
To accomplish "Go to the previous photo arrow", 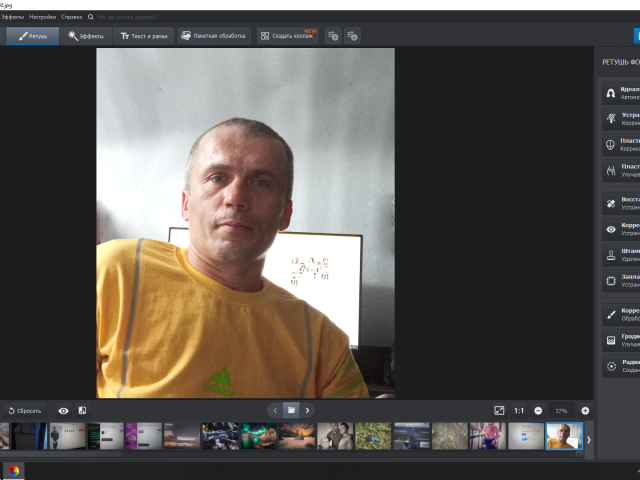I will pos(275,410).
